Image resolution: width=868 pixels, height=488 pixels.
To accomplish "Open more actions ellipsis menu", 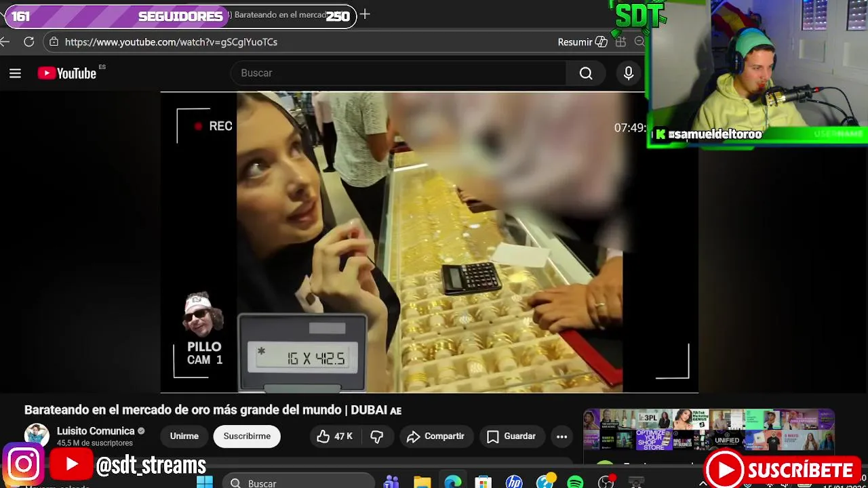I will tap(561, 436).
